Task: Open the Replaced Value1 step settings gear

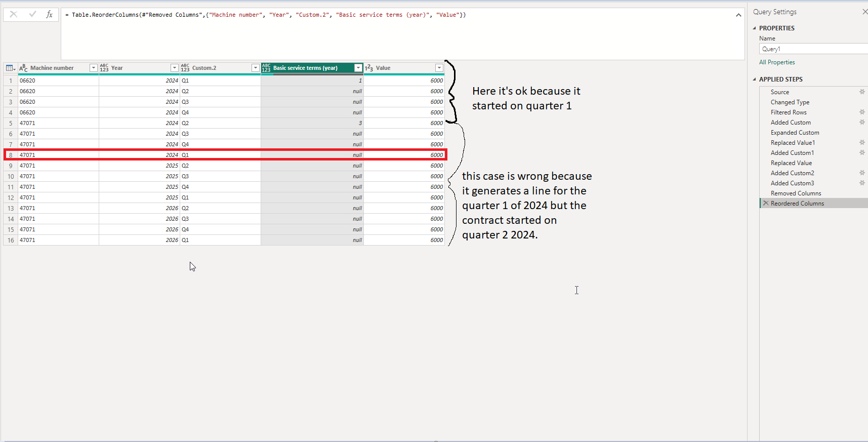Action: (x=862, y=142)
